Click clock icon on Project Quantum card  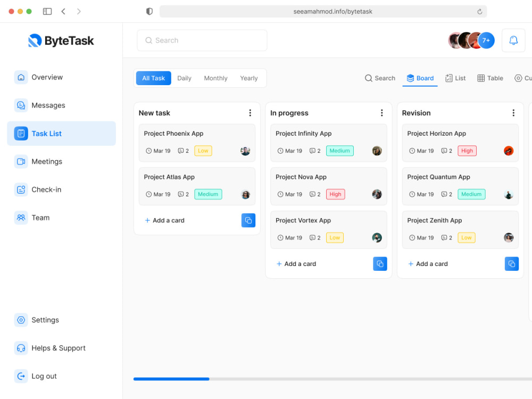click(x=412, y=194)
